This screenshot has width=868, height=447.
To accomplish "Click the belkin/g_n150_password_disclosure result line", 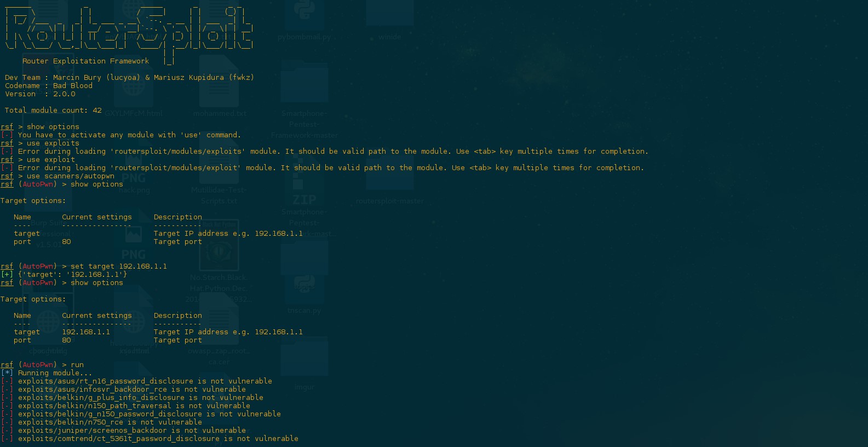I will [x=141, y=414].
